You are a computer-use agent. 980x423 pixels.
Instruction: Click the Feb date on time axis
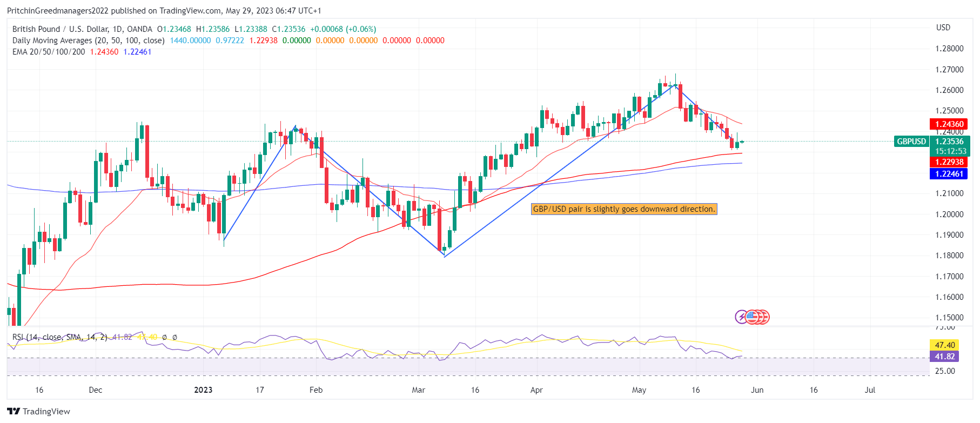(316, 390)
